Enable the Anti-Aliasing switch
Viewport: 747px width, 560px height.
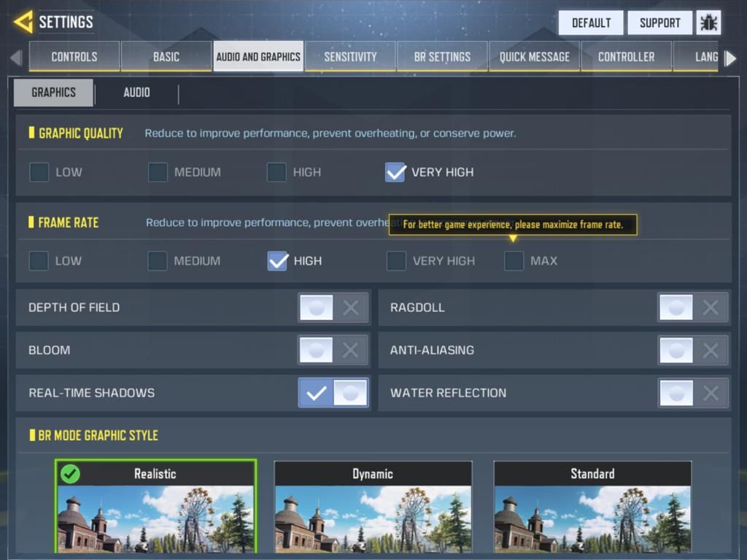click(693, 350)
